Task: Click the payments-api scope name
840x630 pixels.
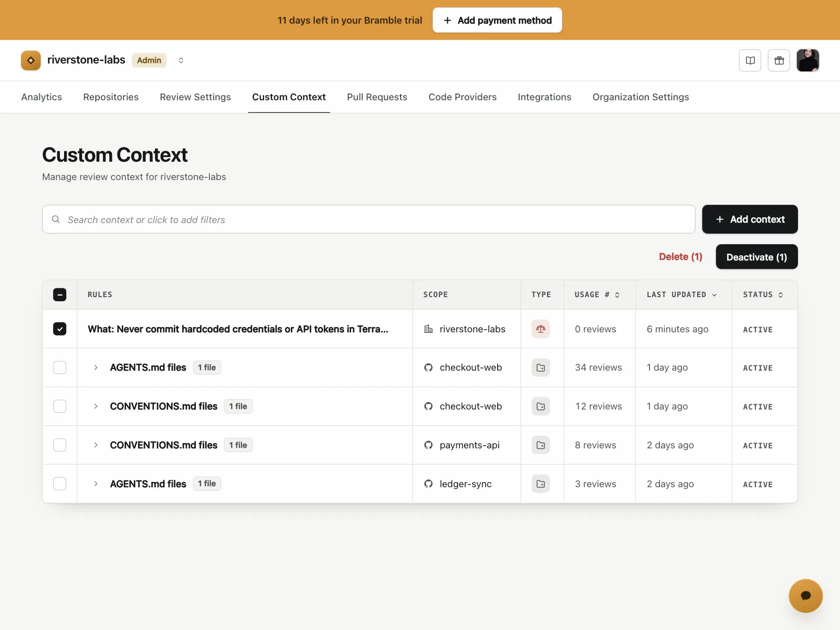Action: (469, 445)
